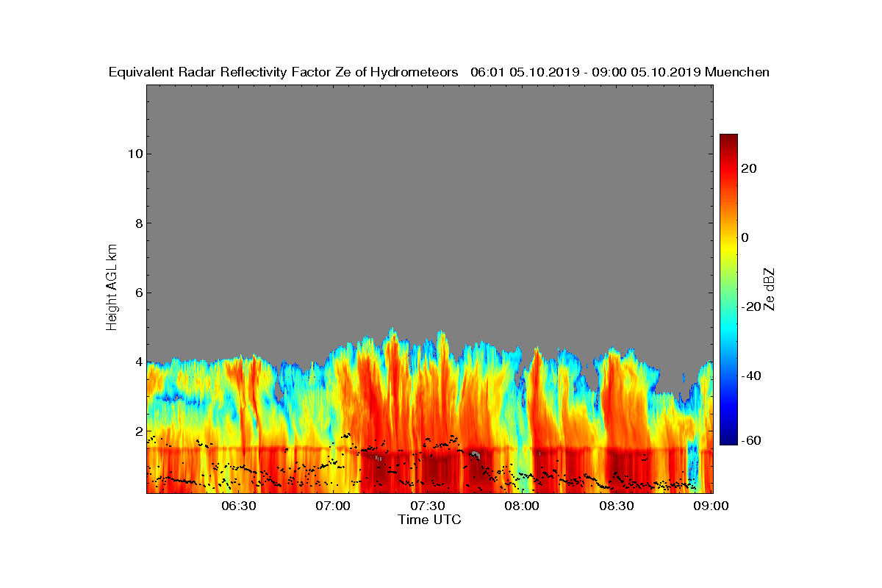The height and width of the screenshot is (588, 882).
Task: Click the colorbar tick label -40
Action: click(751, 376)
